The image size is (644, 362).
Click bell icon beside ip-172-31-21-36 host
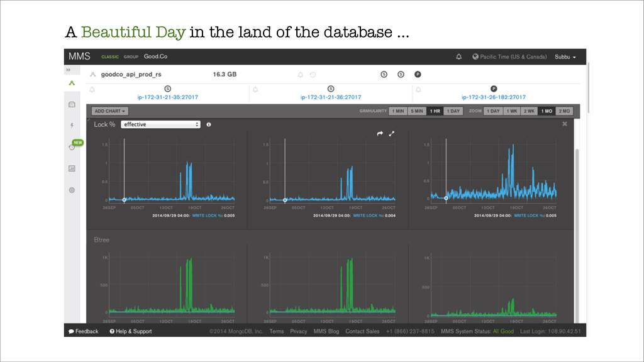[x=255, y=89]
